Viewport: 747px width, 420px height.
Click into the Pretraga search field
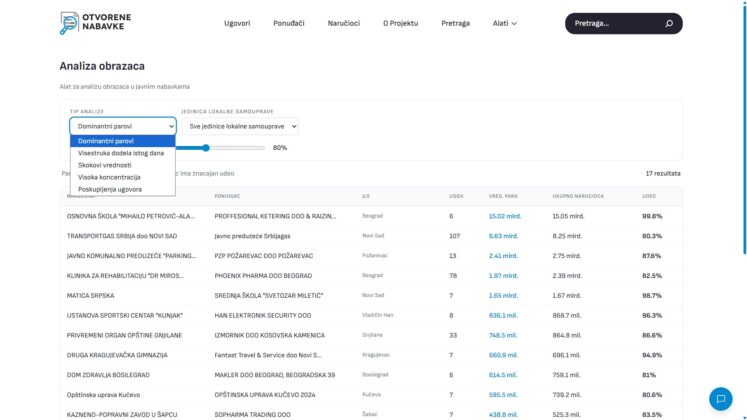[617, 23]
